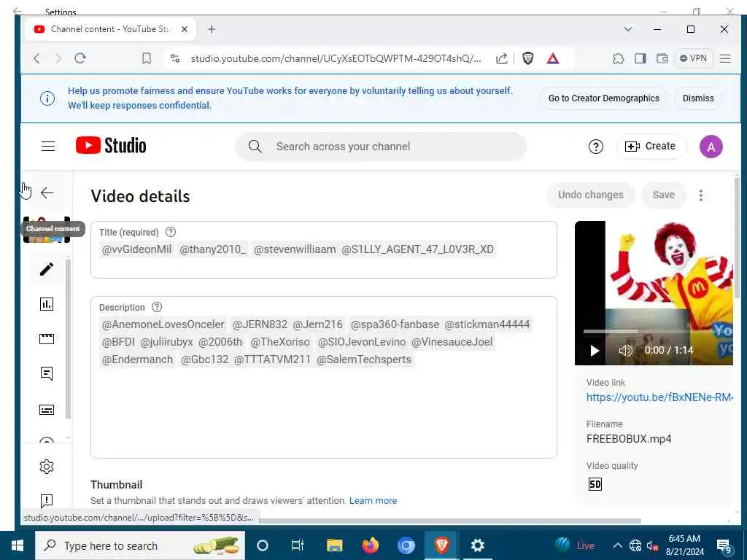Click the info icon in the banner
The height and width of the screenshot is (560, 747).
[47, 98]
